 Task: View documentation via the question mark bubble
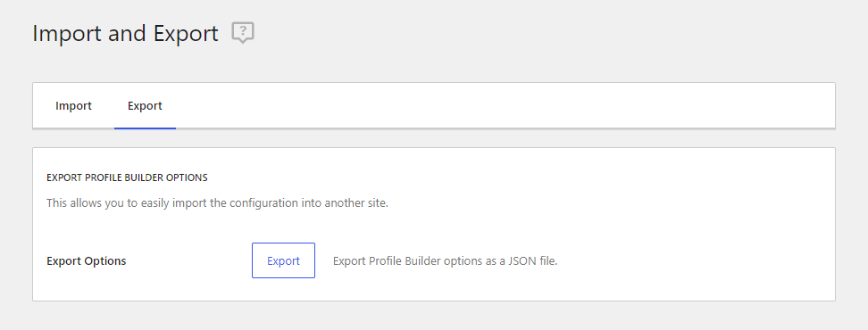tap(243, 33)
